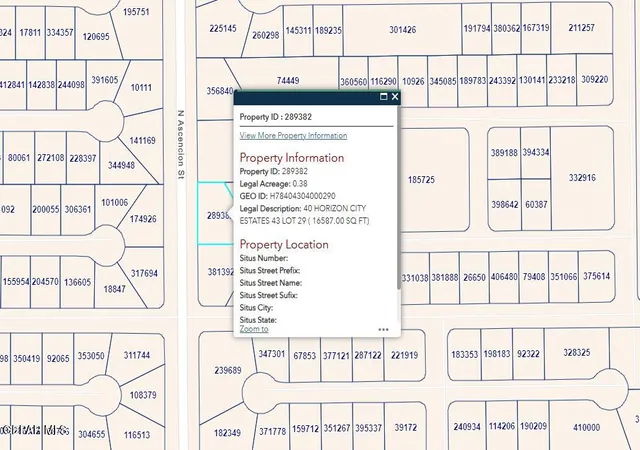Screen dimensions: 640x450
Task: Select parcel 60387 on the map
Action: click(536, 204)
